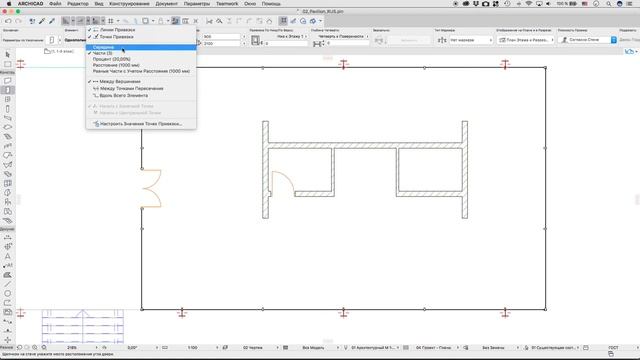Click the Undo arrow in the top toolbar
Viewport: 640px width, 360px height.
point(8,21)
